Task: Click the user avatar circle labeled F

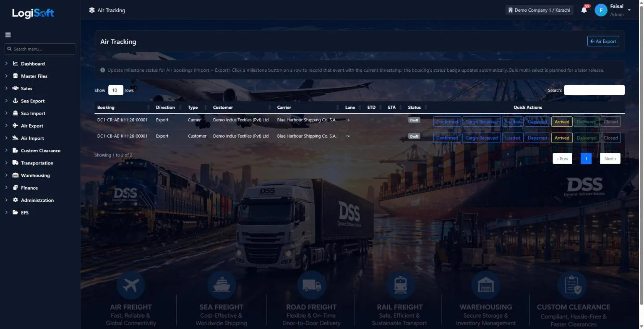Action: pyautogui.click(x=601, y=10)
